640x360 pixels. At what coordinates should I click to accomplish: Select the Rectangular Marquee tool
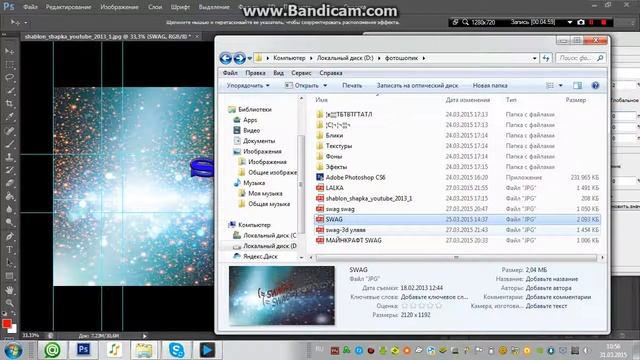coord(9,65)
